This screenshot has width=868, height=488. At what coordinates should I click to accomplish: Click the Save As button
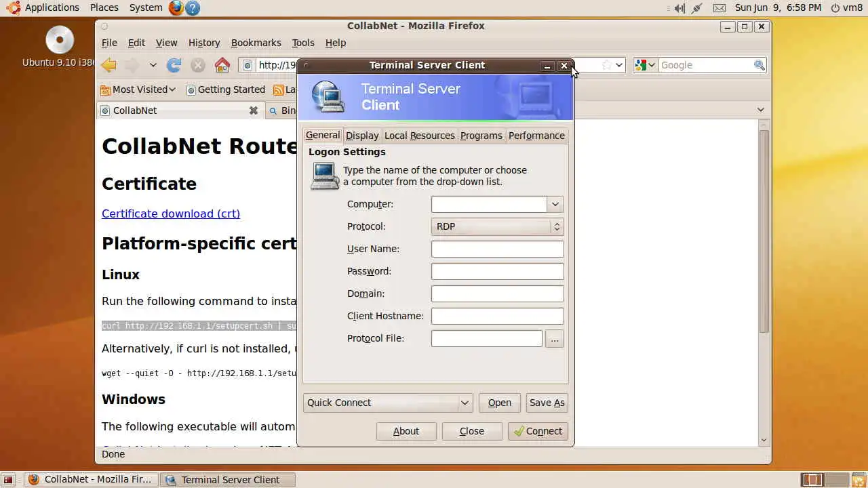point(547,403)
